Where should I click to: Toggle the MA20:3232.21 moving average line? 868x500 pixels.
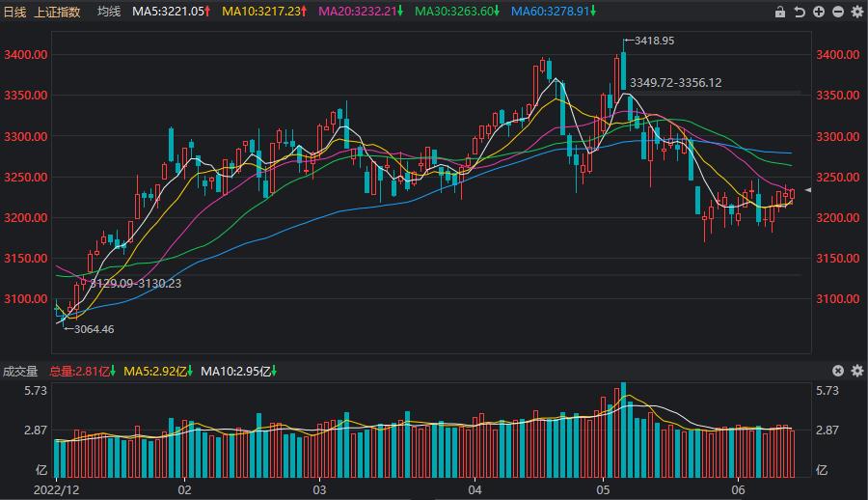(x=360, y=12)
